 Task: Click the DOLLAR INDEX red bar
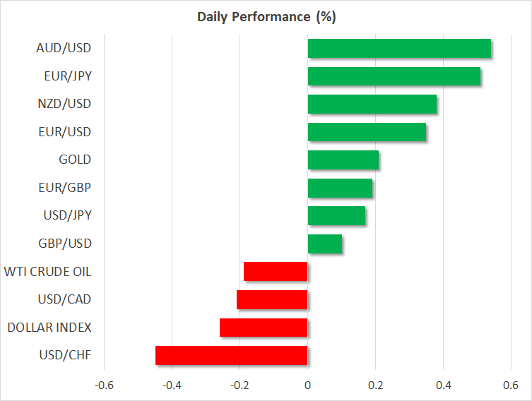click(264, 328)
